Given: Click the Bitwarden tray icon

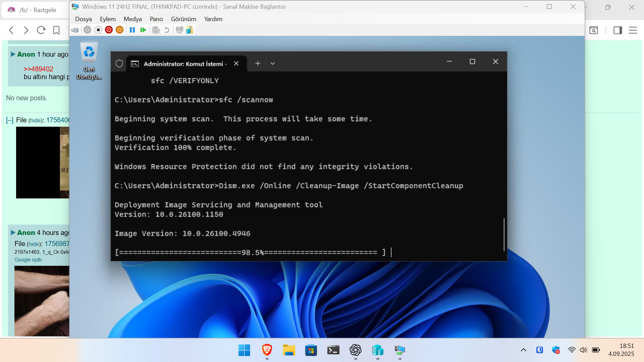Looking at the screenshot, I should (540, 350).
